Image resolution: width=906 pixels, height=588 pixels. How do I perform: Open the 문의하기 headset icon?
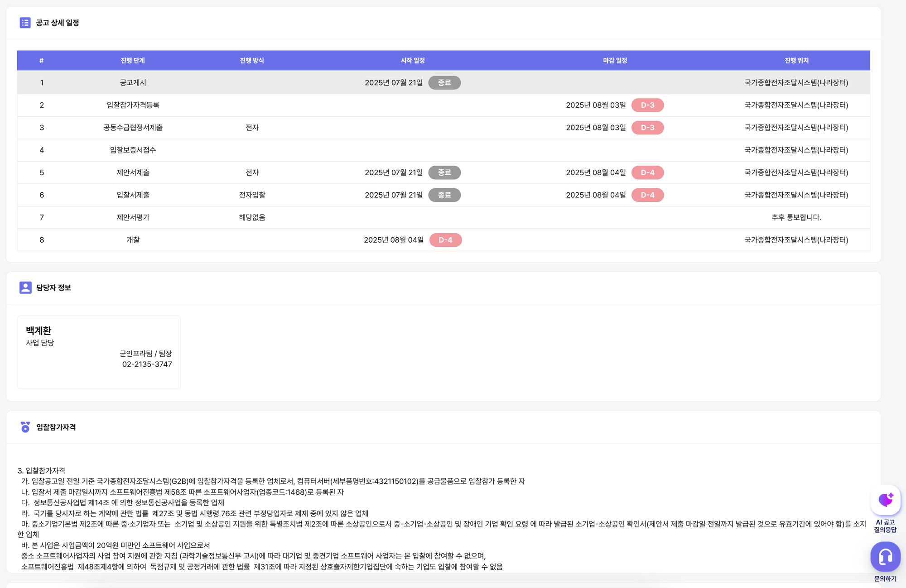[885, 557]
